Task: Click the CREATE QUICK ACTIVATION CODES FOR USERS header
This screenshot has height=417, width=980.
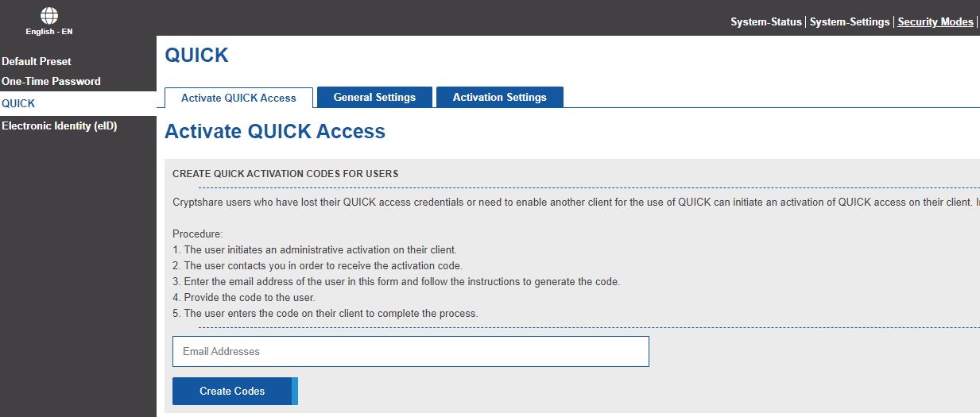Action: coord(285,173)
